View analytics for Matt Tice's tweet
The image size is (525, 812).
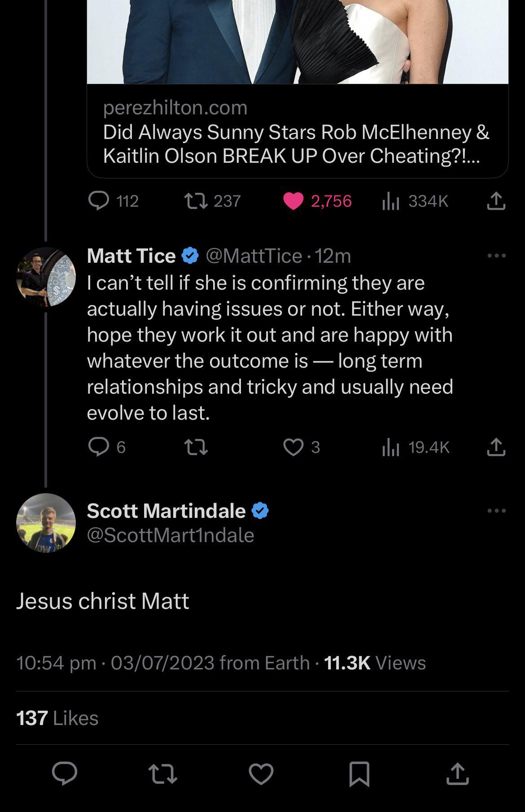[x=390, y=447]
